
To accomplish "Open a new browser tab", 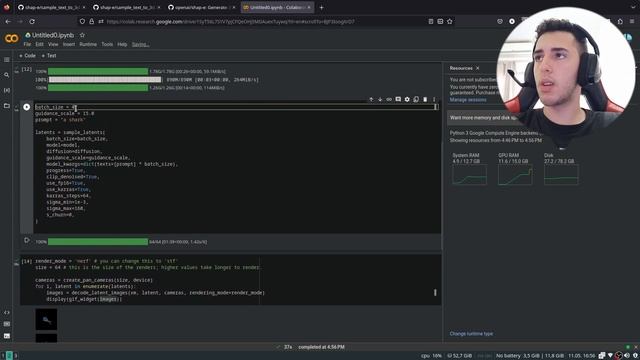I will pos(321,7).
